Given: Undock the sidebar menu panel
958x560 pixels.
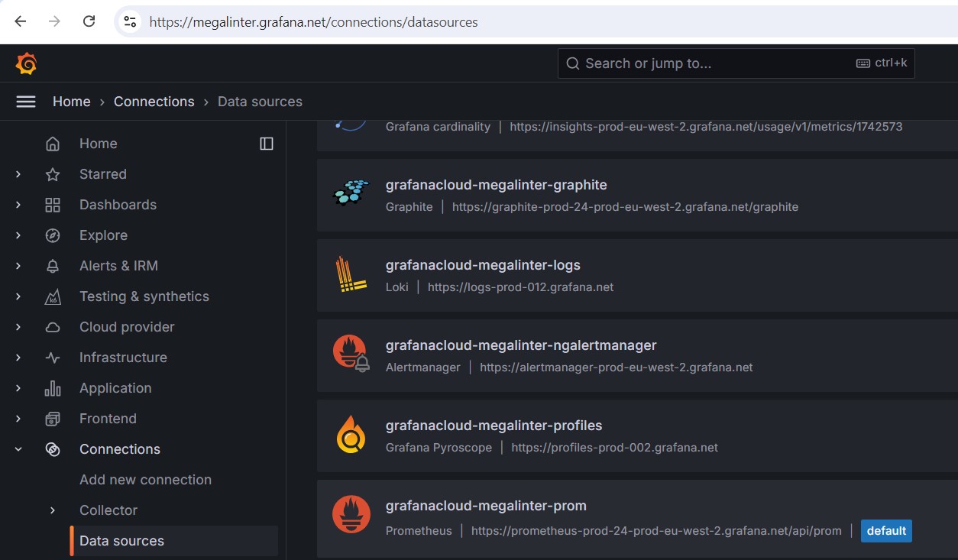Looking at the screenshot, I should [x=267, y=144].
